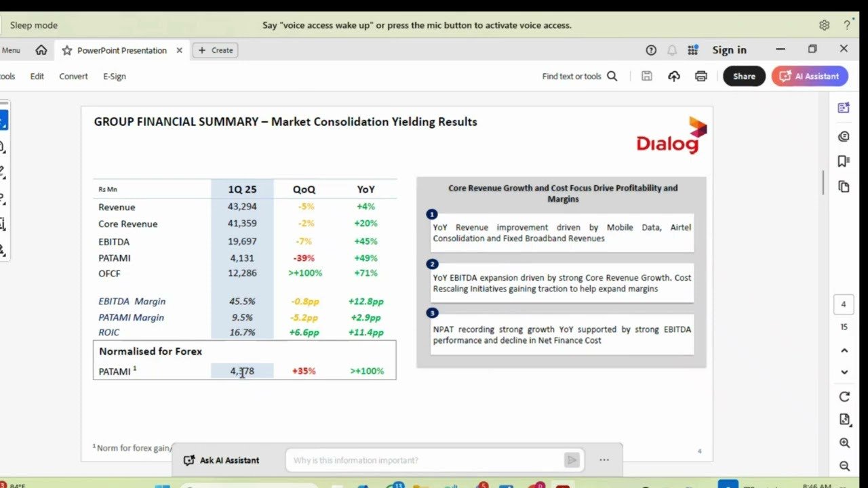Open the comments tool in right sidebar

(843, 136)
